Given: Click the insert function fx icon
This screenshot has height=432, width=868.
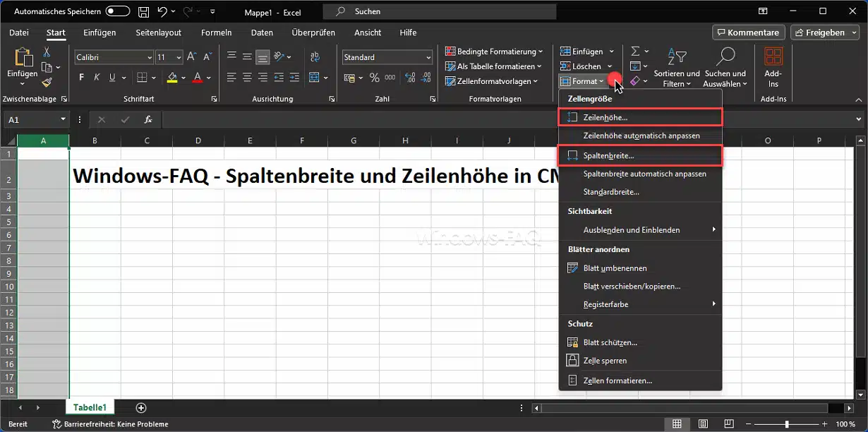Looking at the screenshot, I should (x=148, y=120).
